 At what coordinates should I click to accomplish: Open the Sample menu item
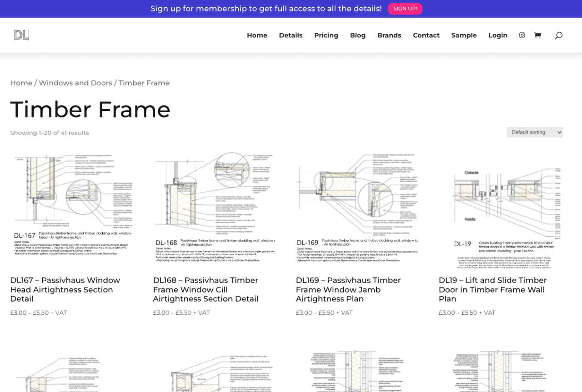464,35
